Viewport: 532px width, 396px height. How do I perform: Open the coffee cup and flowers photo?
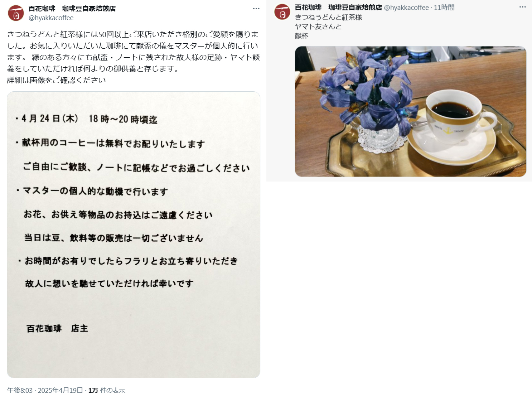pos(410,111)
